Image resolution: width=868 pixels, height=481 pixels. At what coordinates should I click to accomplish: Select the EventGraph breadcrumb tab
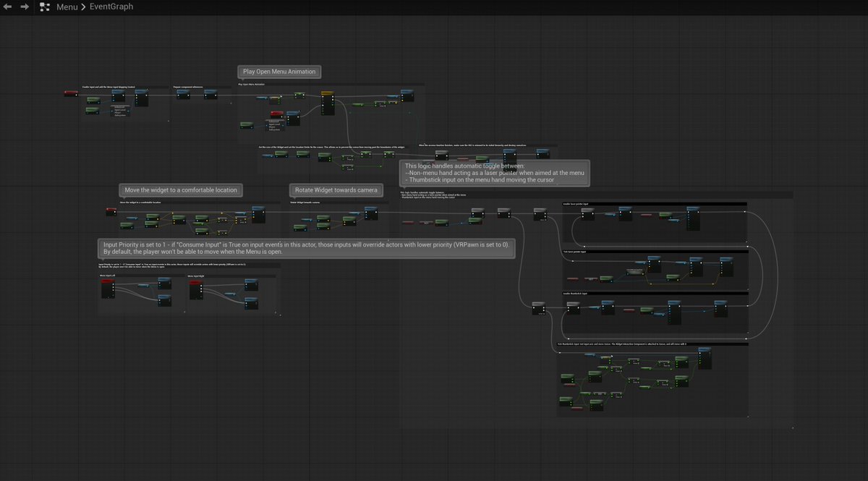tap(110, 7)
